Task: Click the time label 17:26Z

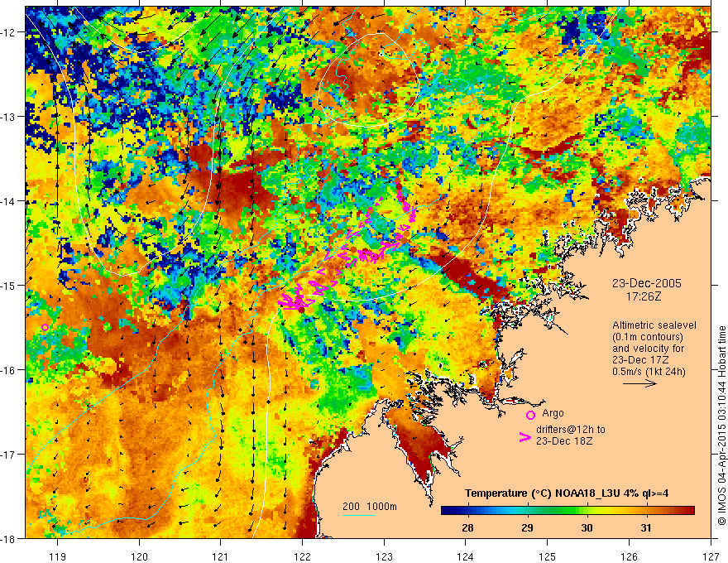Action: click(644, 296)
